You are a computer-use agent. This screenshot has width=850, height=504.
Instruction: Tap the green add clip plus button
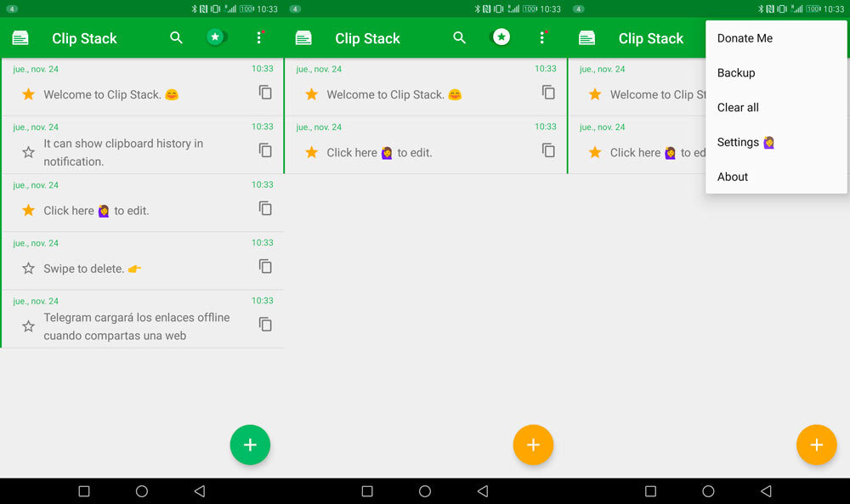click(x=250, y=445)
